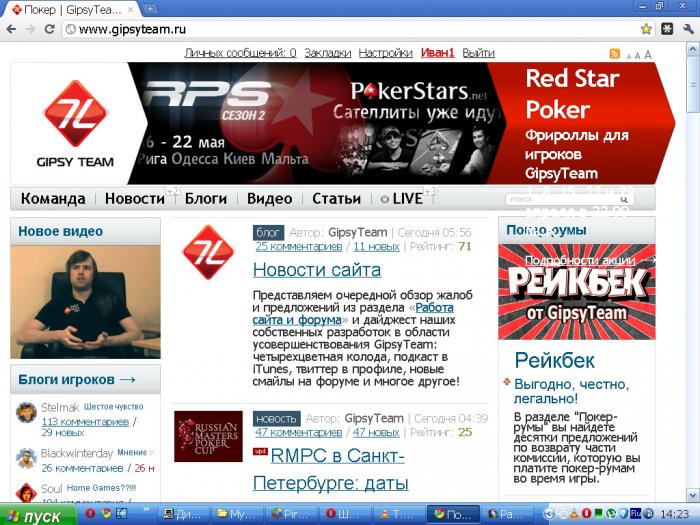Click the Stelmak blog avatar

click(26, 412)
